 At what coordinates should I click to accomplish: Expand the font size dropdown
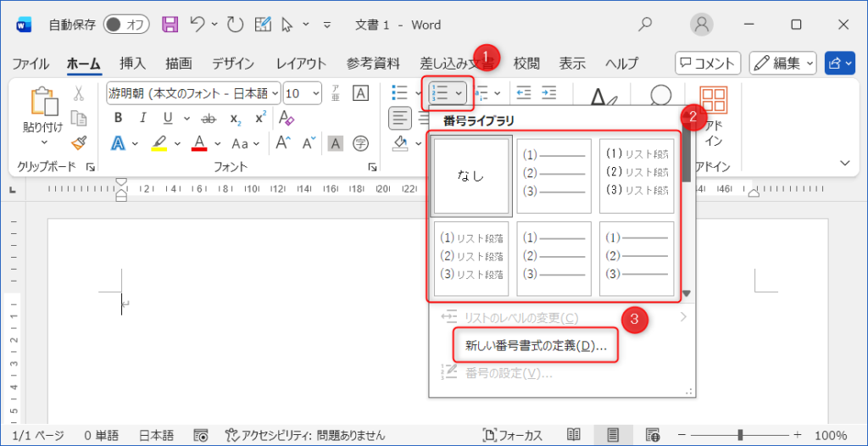317,93
